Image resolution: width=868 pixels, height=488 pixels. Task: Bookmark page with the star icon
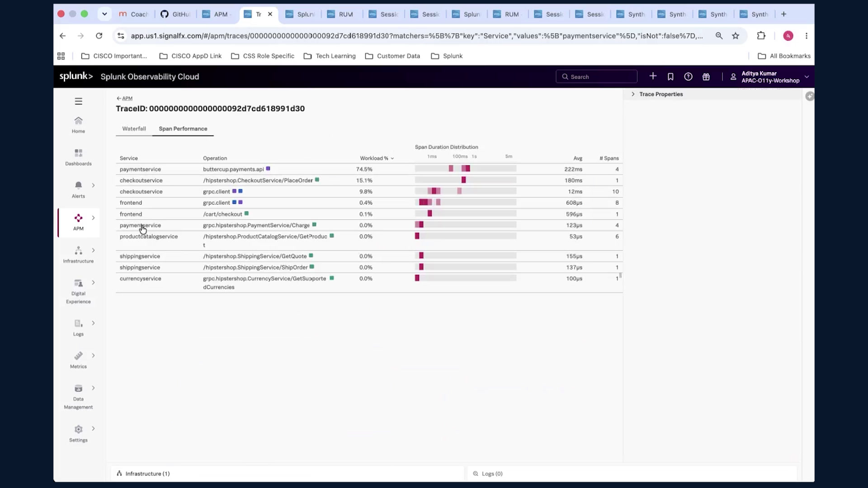(736, 36)
